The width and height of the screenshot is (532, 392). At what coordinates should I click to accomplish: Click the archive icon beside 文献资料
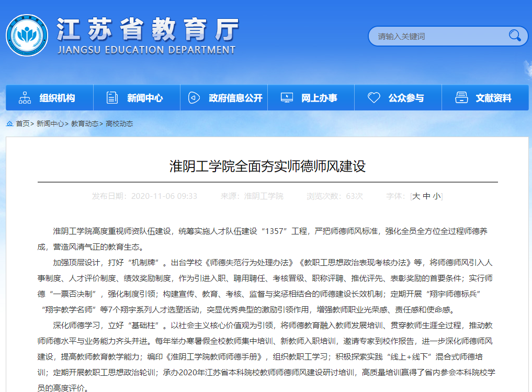[461, 98]
